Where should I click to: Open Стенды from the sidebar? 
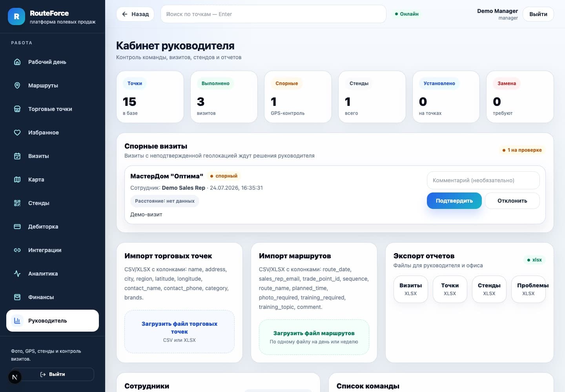(x=53, y=203)
